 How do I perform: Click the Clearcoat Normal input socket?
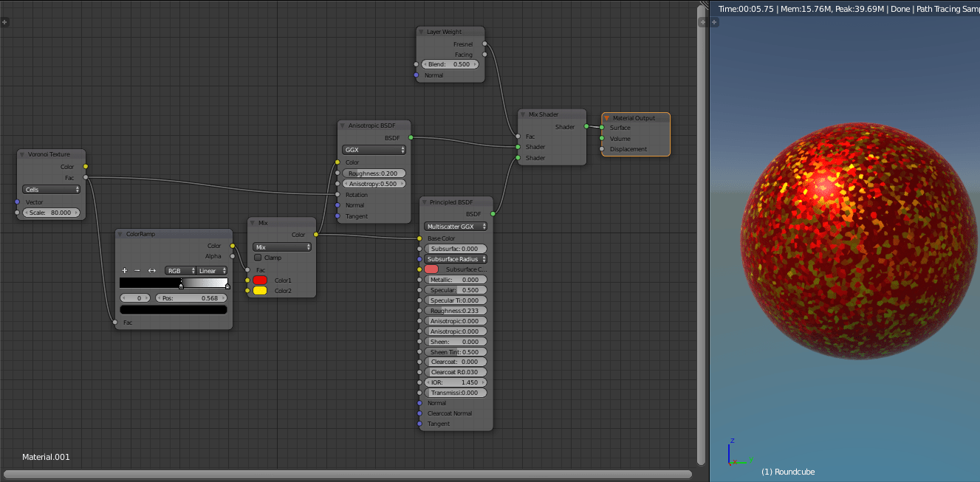coord(419,413)
